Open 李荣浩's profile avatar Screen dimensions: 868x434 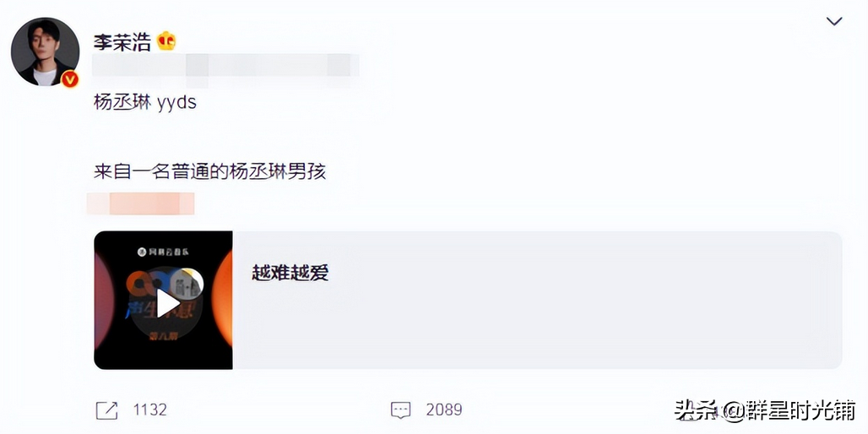[45, 52]
